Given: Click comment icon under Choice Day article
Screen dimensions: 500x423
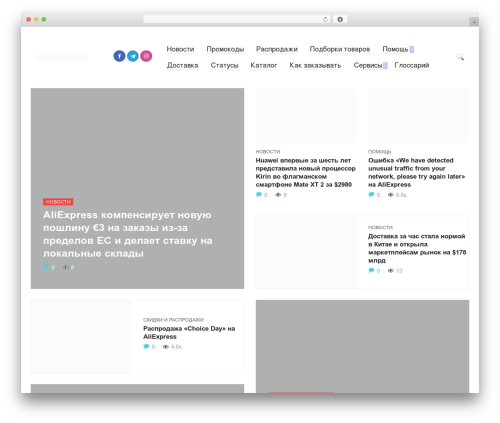Looking at the screenshot, I should pos(146,347).
